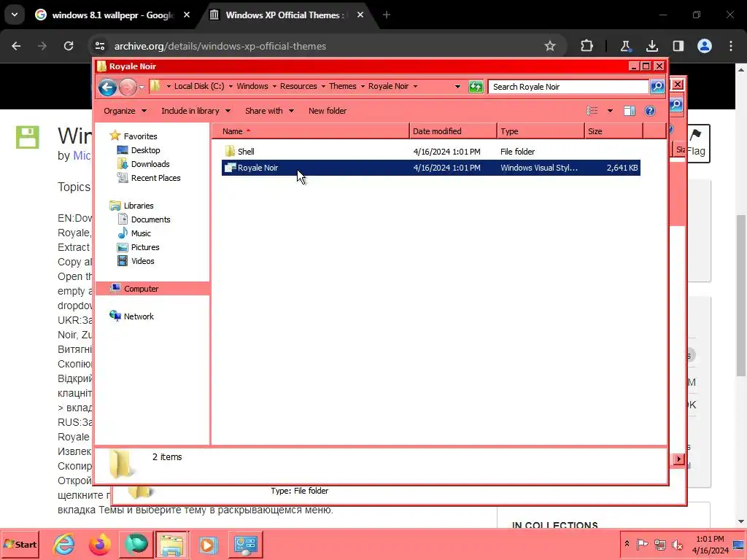
Task: Open Windows Explorer taskbar button
Action: tap(171, 544)
